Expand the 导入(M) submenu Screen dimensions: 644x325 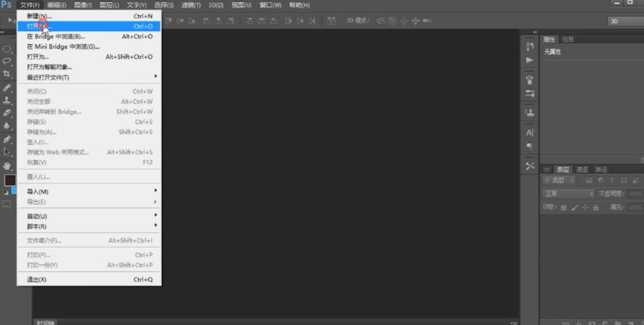pyautogui.click(x=89, y=191)
